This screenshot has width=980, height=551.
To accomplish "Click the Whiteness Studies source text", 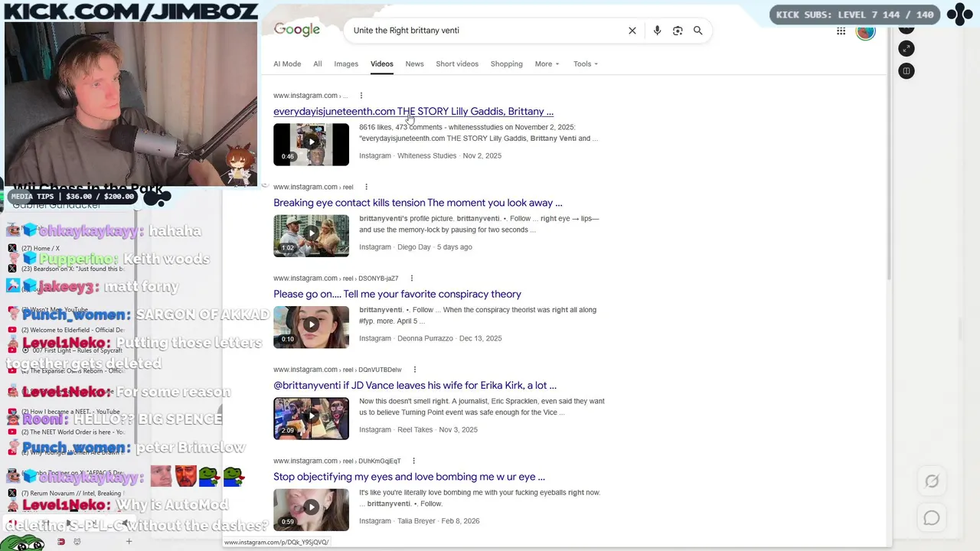I will tap(426, 155).
